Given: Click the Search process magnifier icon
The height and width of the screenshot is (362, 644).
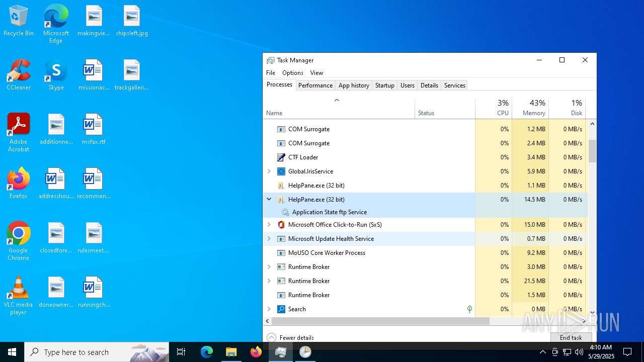Looking at the screenshot, I should (281, 309).
